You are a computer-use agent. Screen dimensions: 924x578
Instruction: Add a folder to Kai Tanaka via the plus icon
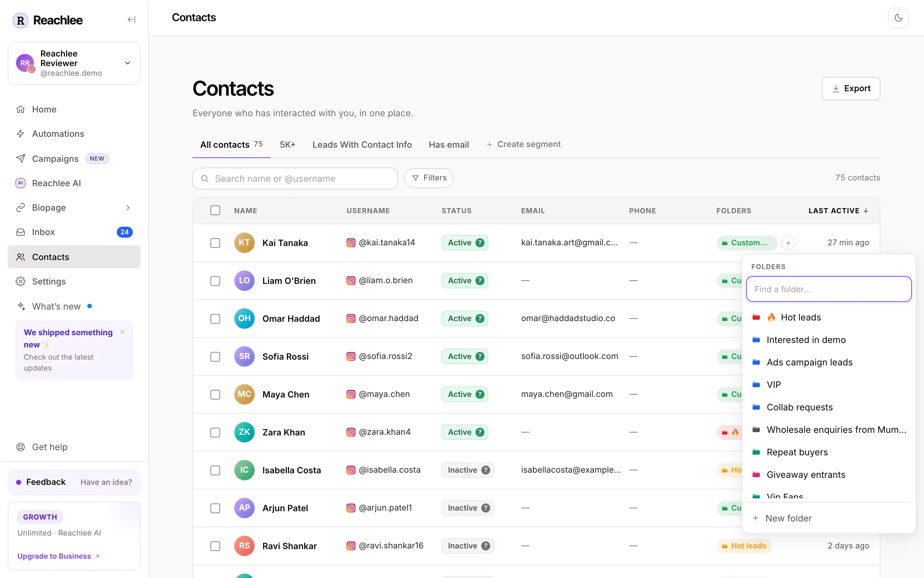point(788,243)
